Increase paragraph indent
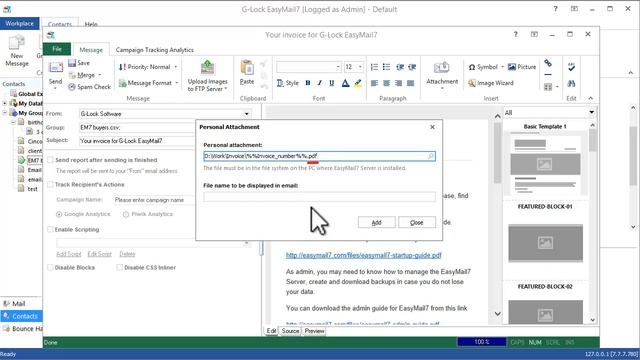 point(412,67)
